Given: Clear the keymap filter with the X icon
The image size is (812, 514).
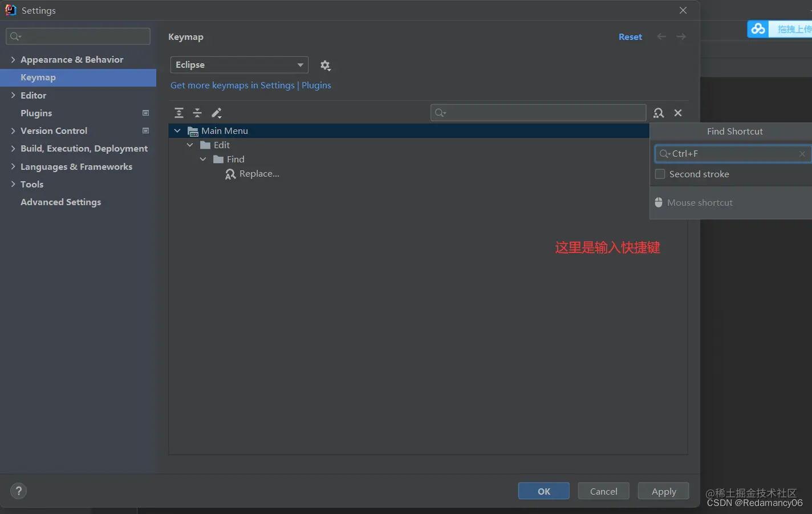Looking at the screenshot, I should coord(678,113).
